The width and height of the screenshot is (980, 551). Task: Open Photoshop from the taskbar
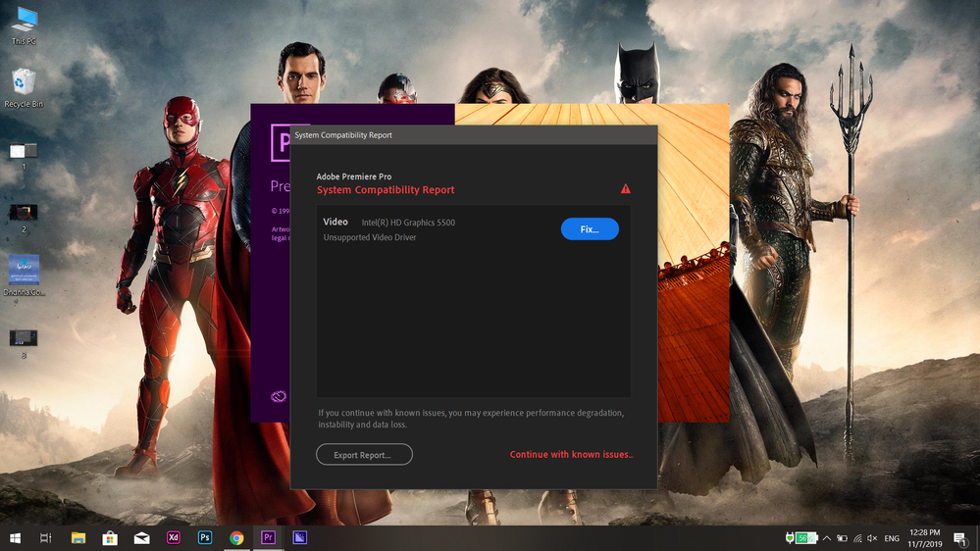coord(204,538)
